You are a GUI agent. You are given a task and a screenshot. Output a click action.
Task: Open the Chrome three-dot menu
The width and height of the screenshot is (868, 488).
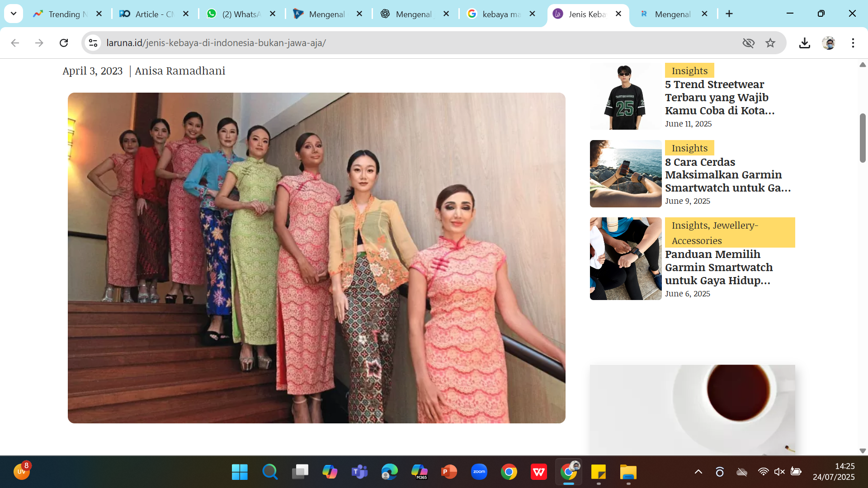(x=853, y=43)
